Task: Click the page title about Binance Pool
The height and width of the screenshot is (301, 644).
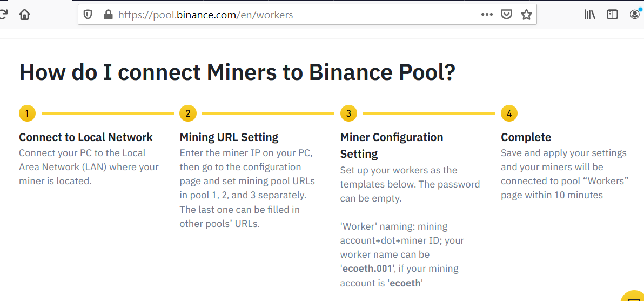Action: (237, 72)
